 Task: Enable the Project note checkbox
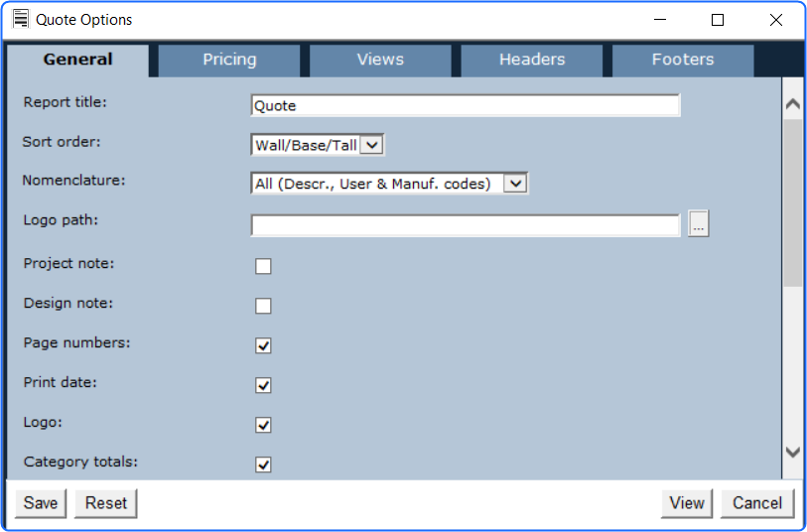click(263, 266)
